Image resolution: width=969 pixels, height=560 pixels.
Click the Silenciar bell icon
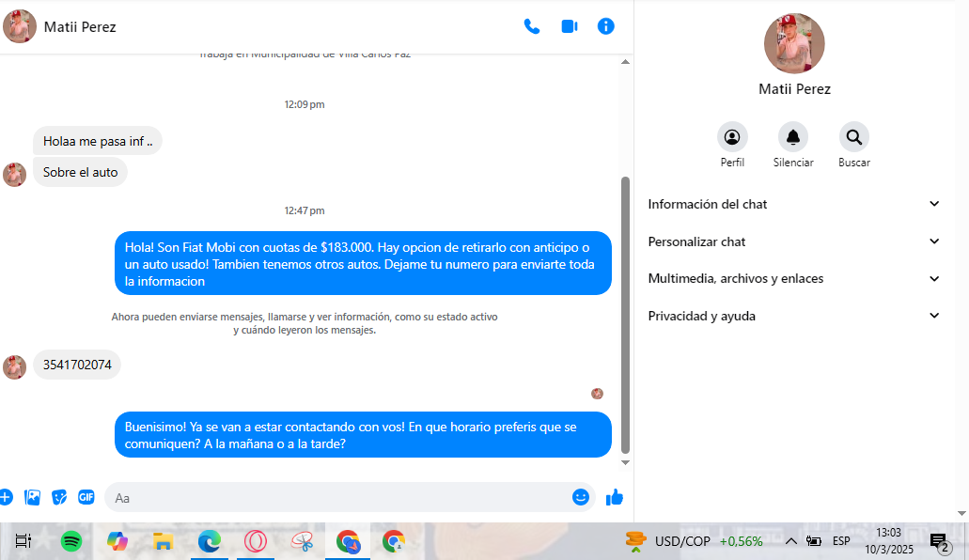[x=793, y=137]
